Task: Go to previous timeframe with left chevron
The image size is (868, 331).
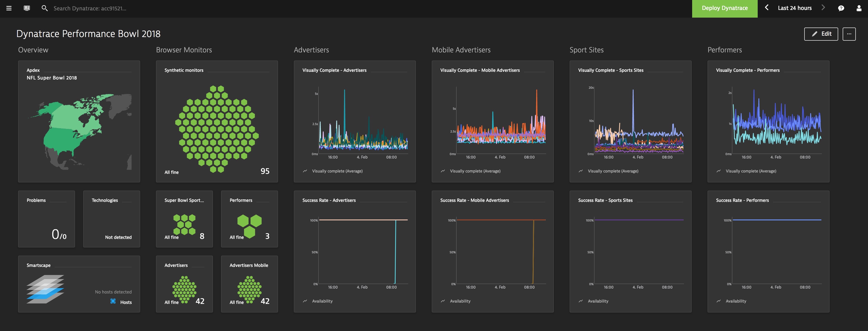Action: coord(767,8)
